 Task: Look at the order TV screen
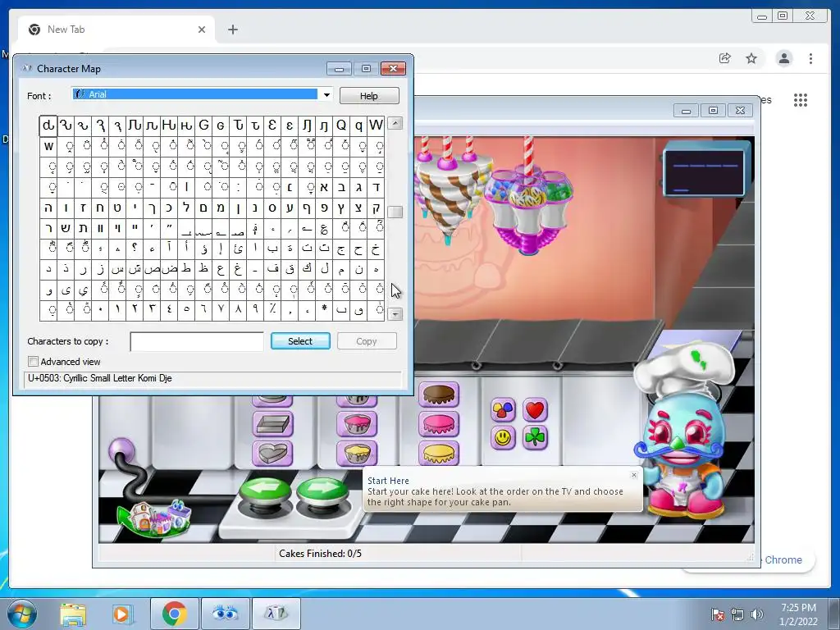click(704, 171)
